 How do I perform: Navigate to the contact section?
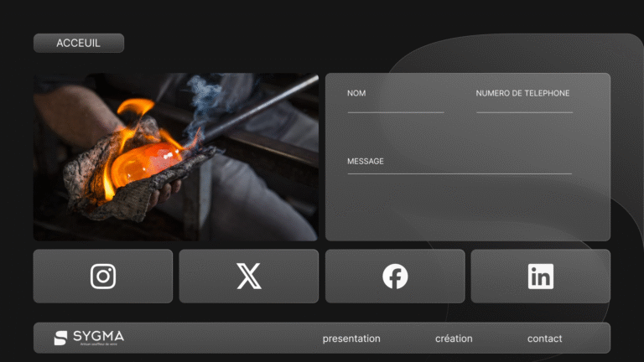544,339
